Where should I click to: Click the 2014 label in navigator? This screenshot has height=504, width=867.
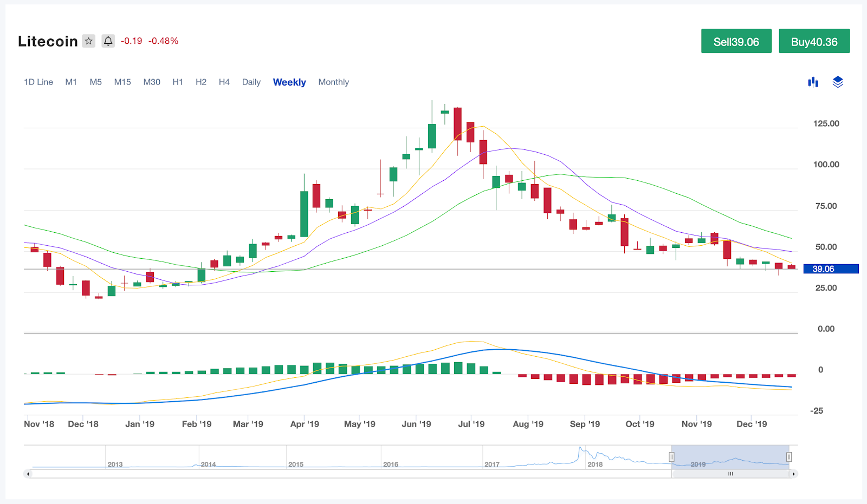[208, 464]
